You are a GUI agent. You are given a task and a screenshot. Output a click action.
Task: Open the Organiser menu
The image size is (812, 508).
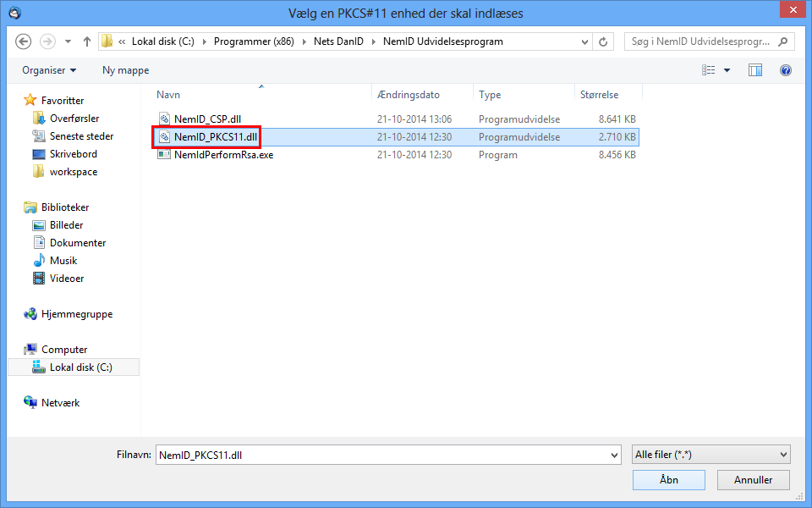(49, 70)
